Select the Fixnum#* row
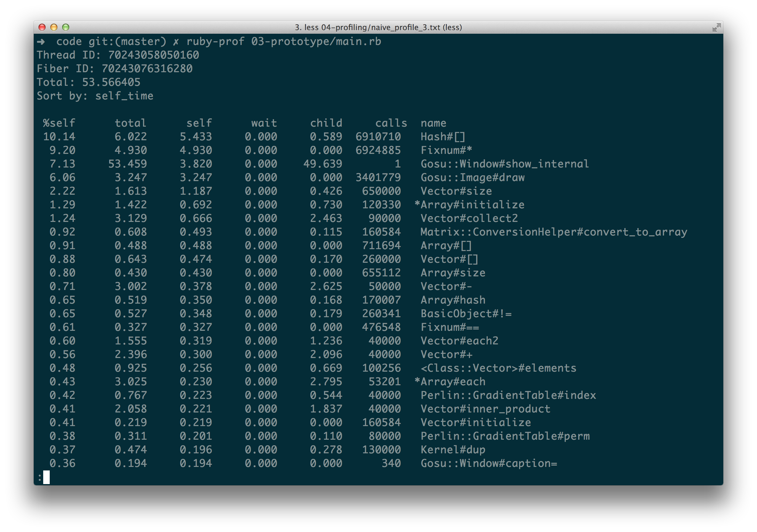 point(446,150)
